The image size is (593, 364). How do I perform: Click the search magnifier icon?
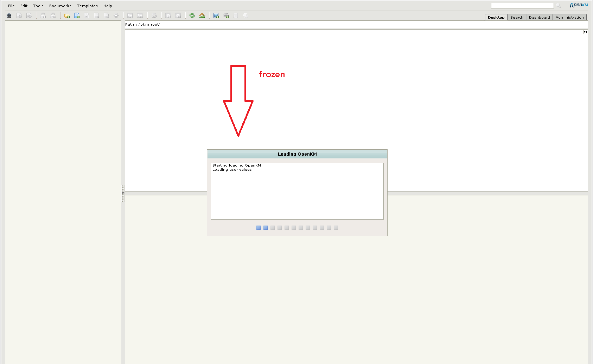(x=559, y=5)
